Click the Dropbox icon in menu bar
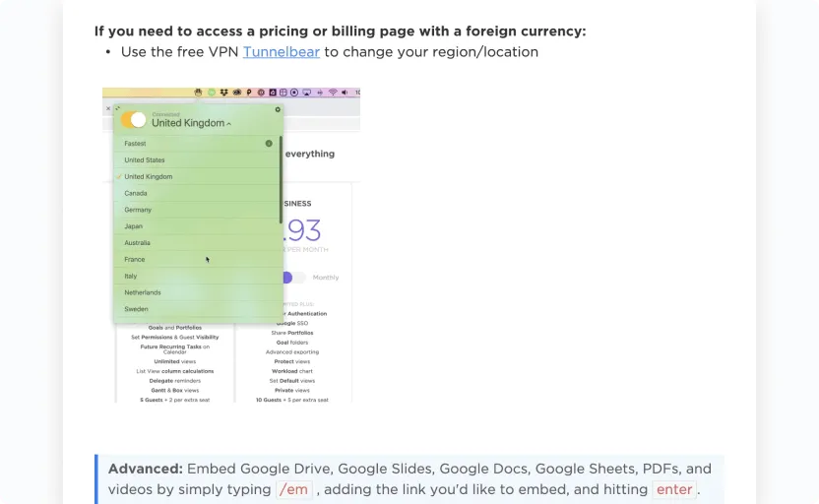The height and width of the screenshot is (504, 819). [x=224, y=93]
